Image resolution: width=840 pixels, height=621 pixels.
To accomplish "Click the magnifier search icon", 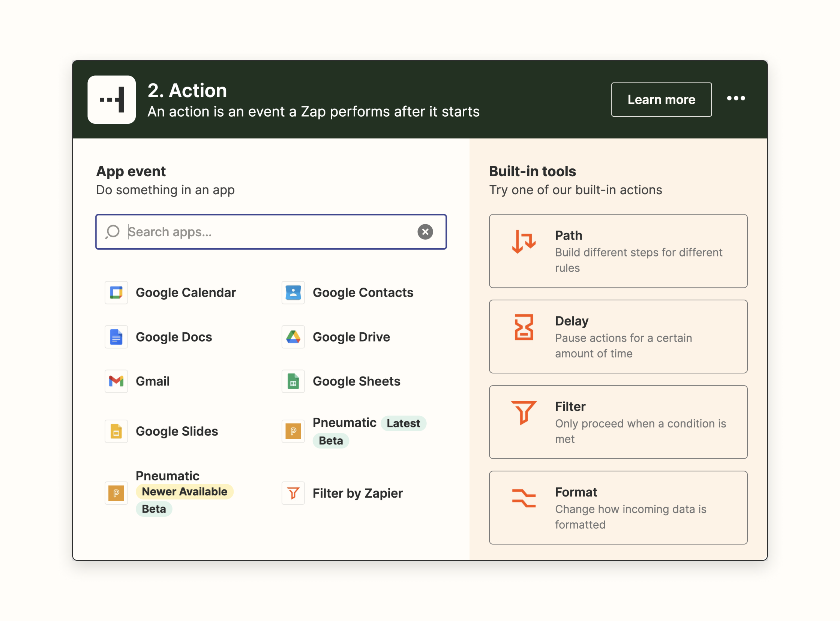I will click(112, 232).
